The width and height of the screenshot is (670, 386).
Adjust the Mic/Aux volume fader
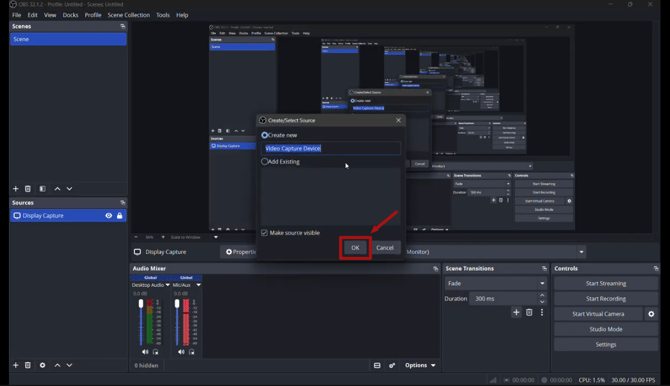177,304
